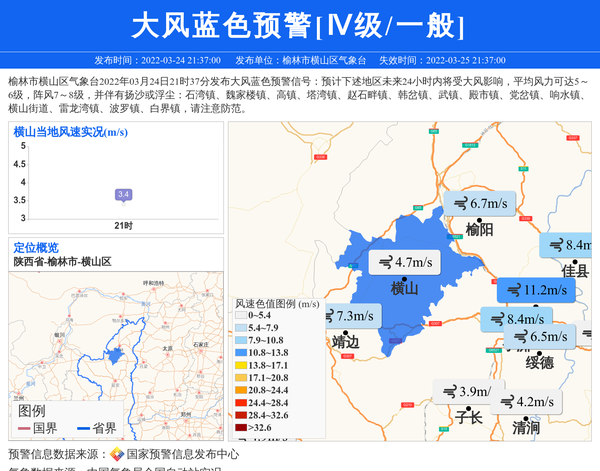The width and height of the screenshot is (600, 471).
Task: Pick the 10.8~13.8 blue legend swatch
Action: pyautogui.click(x=240, y=353)
